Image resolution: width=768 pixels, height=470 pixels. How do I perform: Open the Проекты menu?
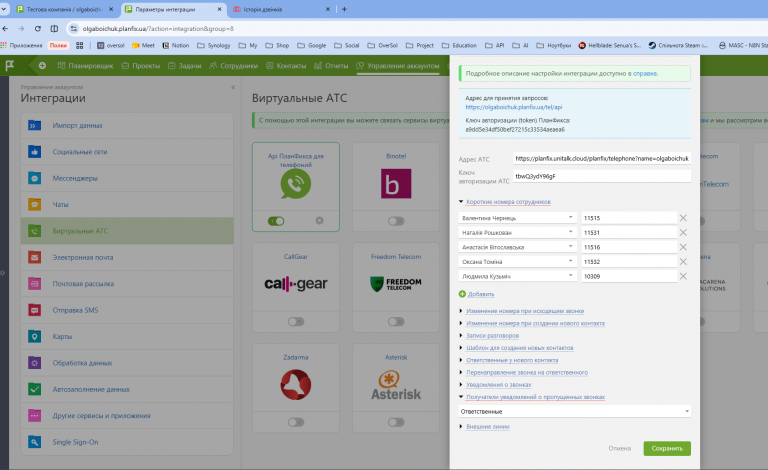[x=141, y=66]
